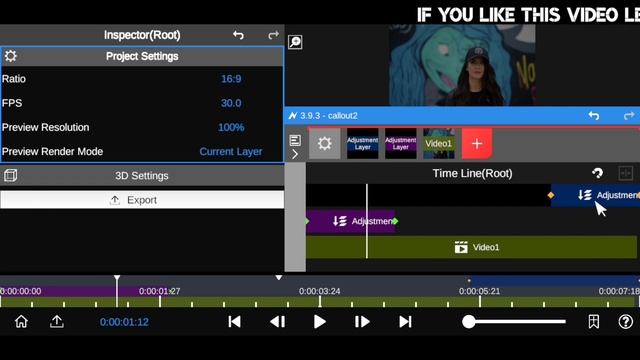Click the bottom bar export upload icon
This screenshot has width=640, height=360.
pos(57,322)
